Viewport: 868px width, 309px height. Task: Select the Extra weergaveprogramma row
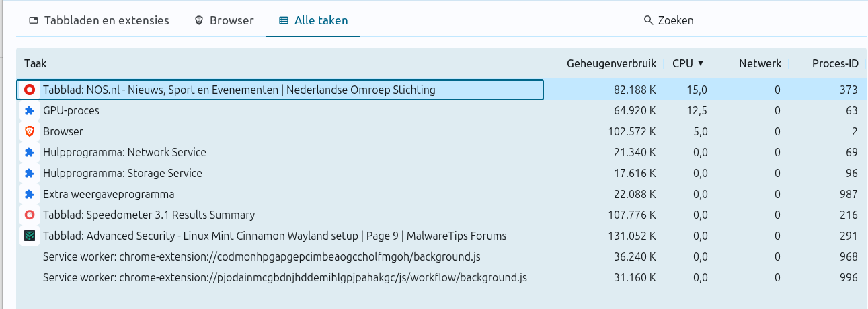(x=442, y=194)
